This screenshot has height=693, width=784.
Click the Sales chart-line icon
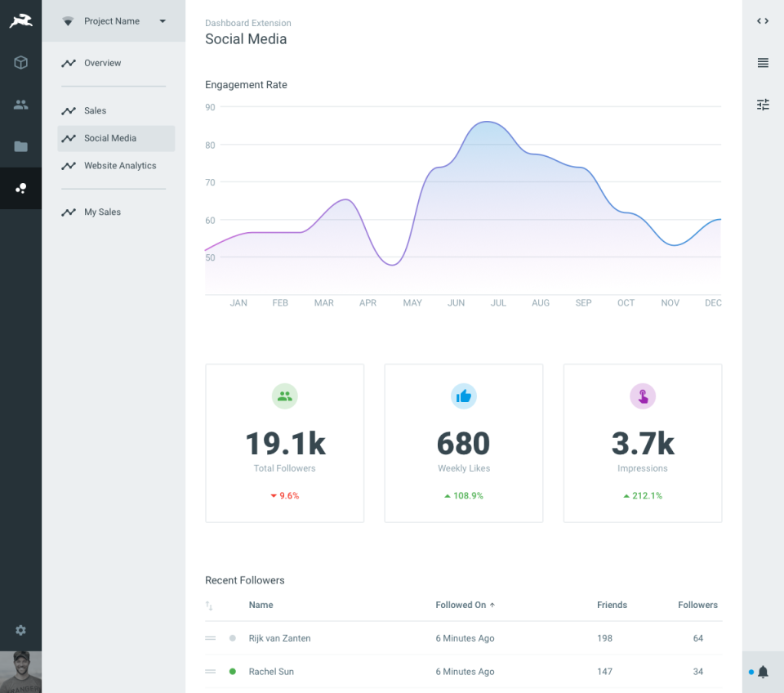click(69, 110)
